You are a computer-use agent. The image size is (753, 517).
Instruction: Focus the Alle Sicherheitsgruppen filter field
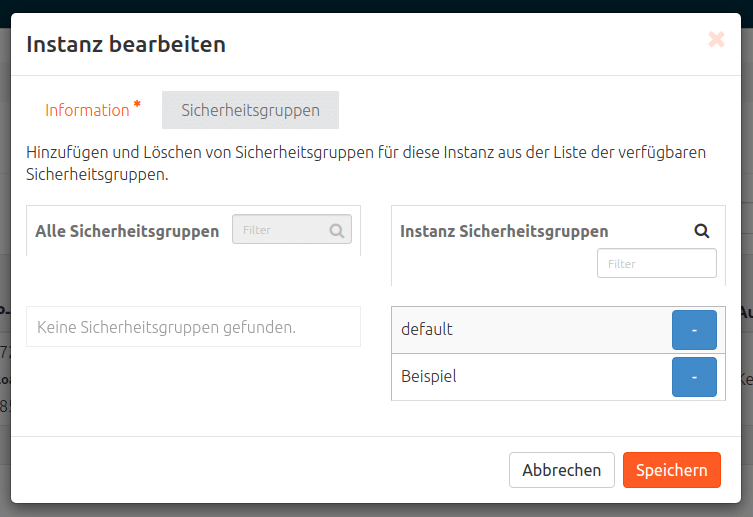(282, 230)
